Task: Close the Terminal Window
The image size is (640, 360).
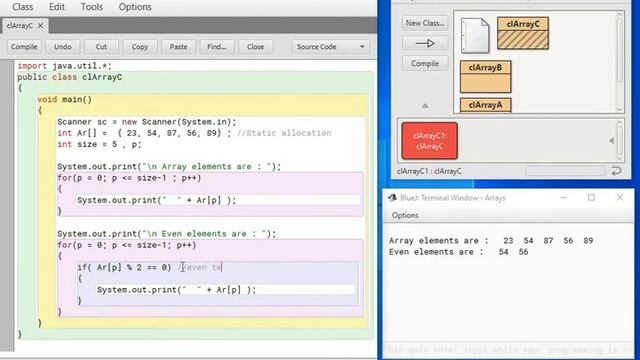Action: (x=620, y=198)
